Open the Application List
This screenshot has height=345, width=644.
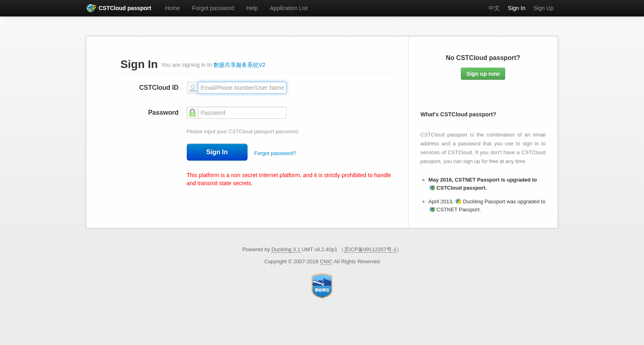tap(289, 8)
